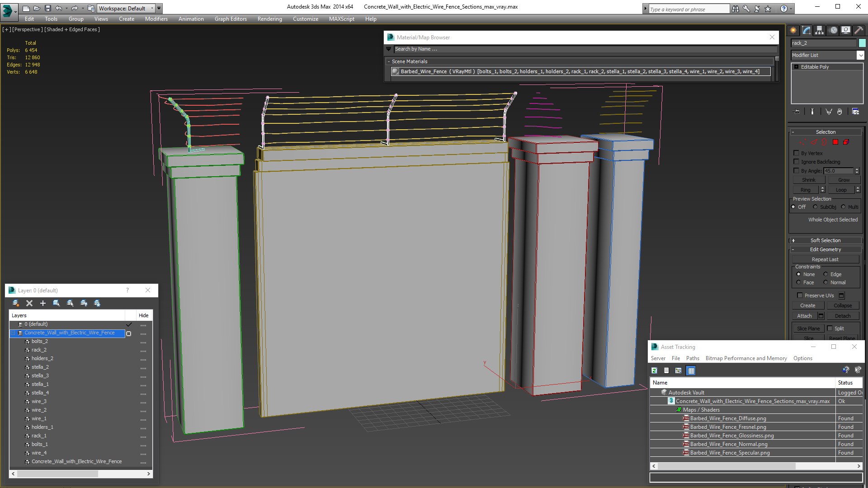Screen dimensions: 868x488
Task: Select Polygon sub-object level icon
Action: (835, 142)
